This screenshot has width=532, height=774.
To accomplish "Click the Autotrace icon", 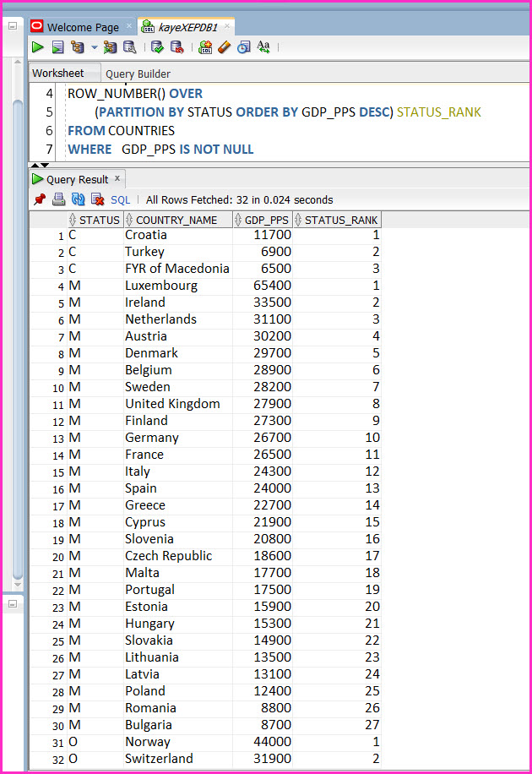I will point(110,46).
